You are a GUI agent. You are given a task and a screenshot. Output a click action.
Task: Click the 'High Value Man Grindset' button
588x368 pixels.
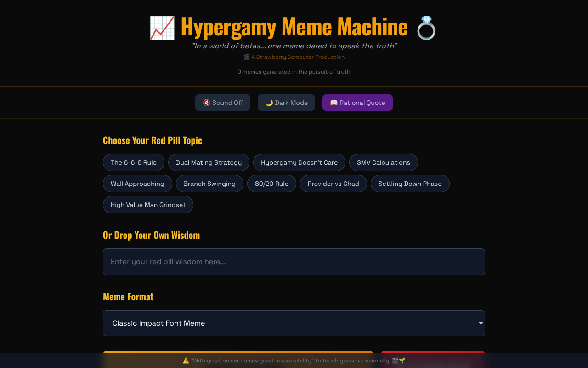pyautogui.click(x=148, y=205)
